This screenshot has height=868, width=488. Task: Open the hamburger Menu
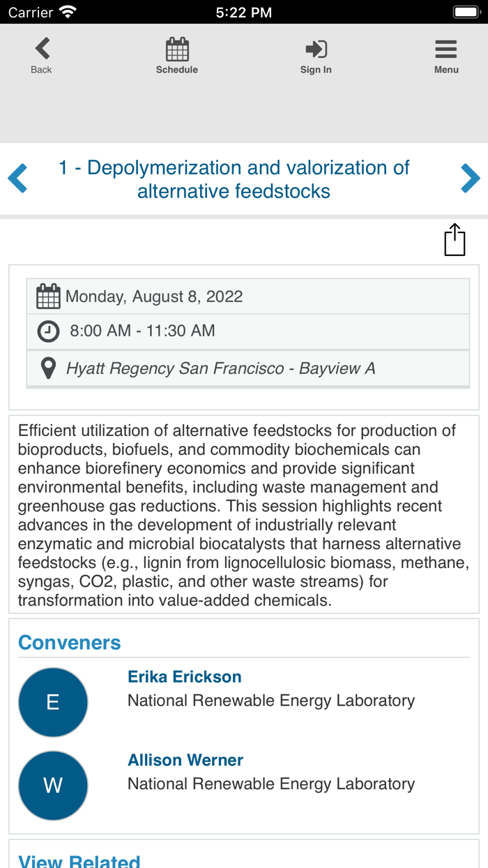click(x=446, y=49)
